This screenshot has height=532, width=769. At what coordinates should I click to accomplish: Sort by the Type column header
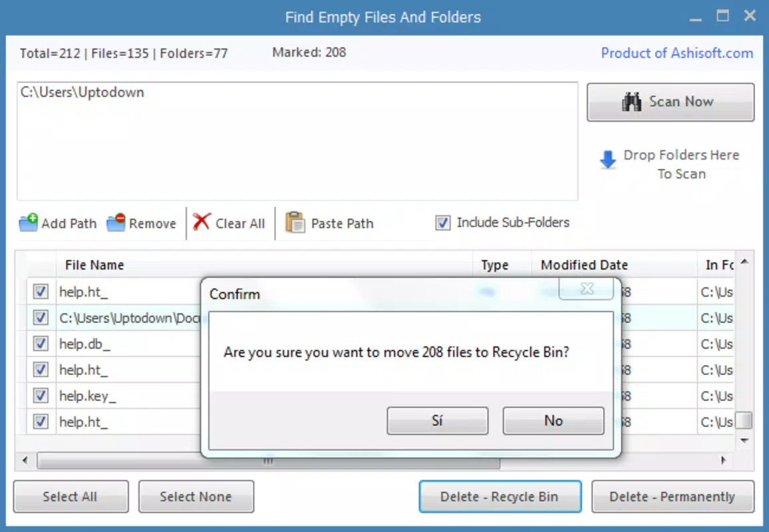pos(502,265)
